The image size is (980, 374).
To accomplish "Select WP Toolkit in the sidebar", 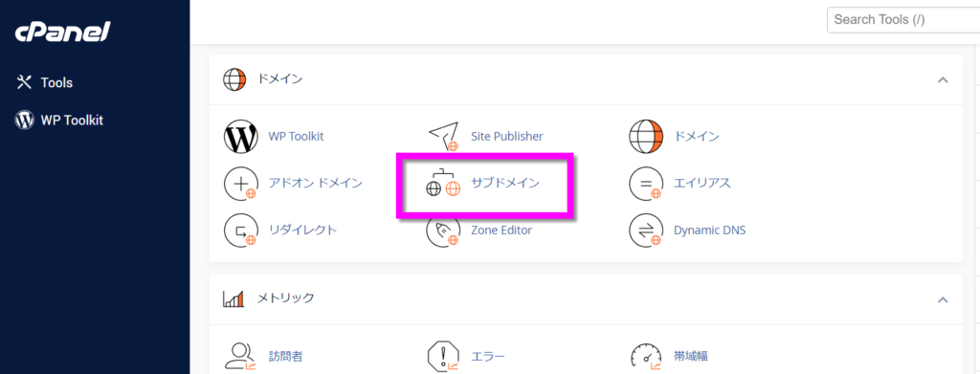I will click(x=59, y=121).
